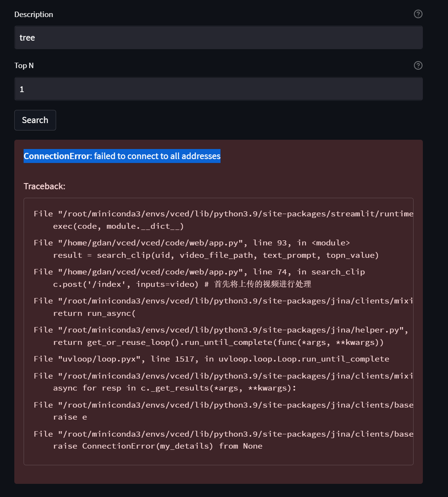Click the "Traceback:" heading
This screenshot has height=497, width=448.
coord(44,186)
